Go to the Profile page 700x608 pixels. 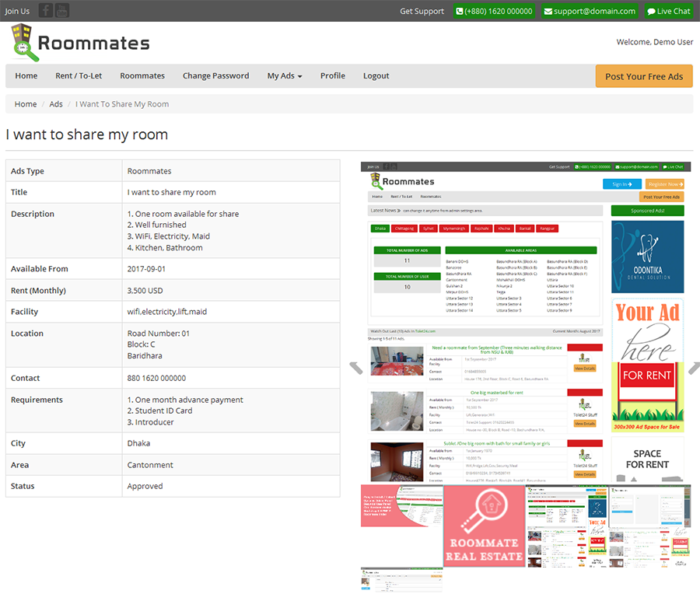(332, 75)
